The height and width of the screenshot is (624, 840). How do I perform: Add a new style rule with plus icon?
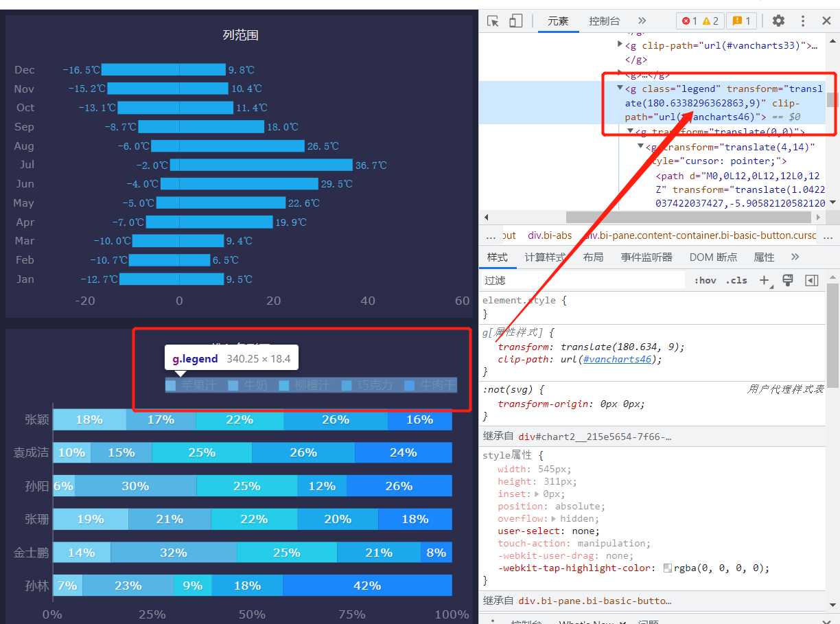tap(765, 280)
